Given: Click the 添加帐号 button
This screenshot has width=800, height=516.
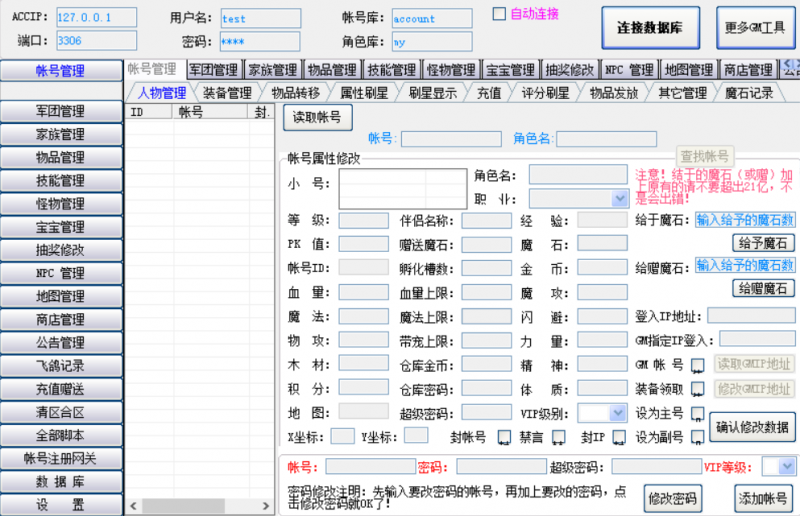Looking at the screenshot, I should pyautogui.click(x=763, y=498).
